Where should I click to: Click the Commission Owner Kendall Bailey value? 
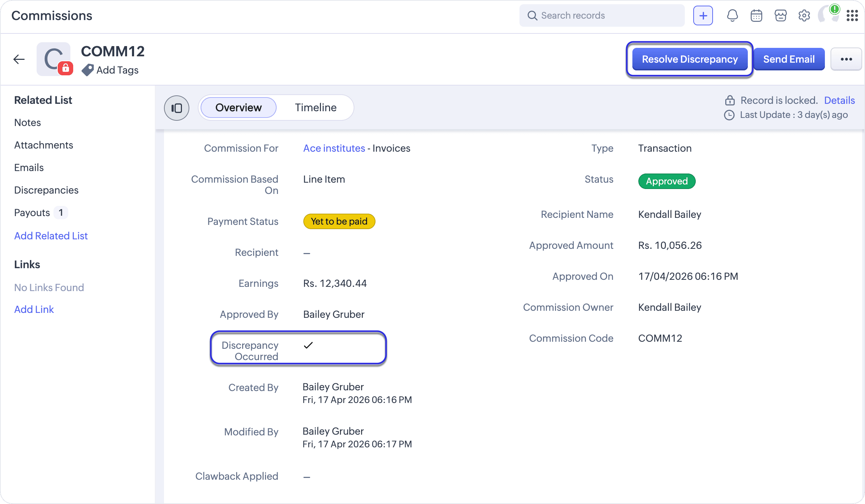[670, 307]
